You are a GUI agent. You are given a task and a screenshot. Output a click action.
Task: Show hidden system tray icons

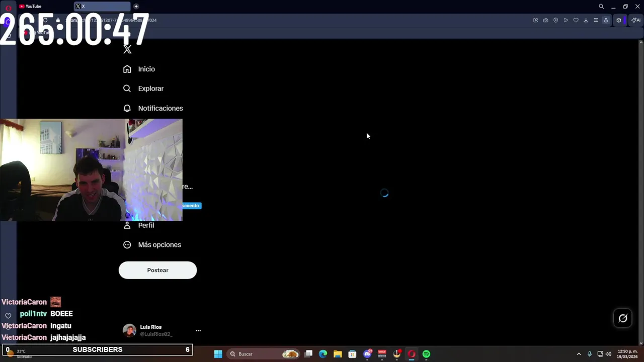pyautogui.click(x=579, y=354)
